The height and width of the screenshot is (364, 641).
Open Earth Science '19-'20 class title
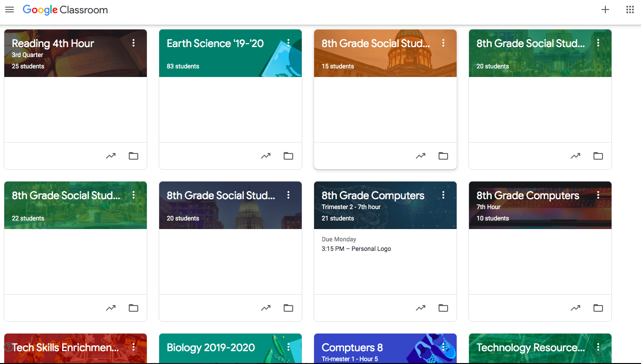[x=215, y=43]
